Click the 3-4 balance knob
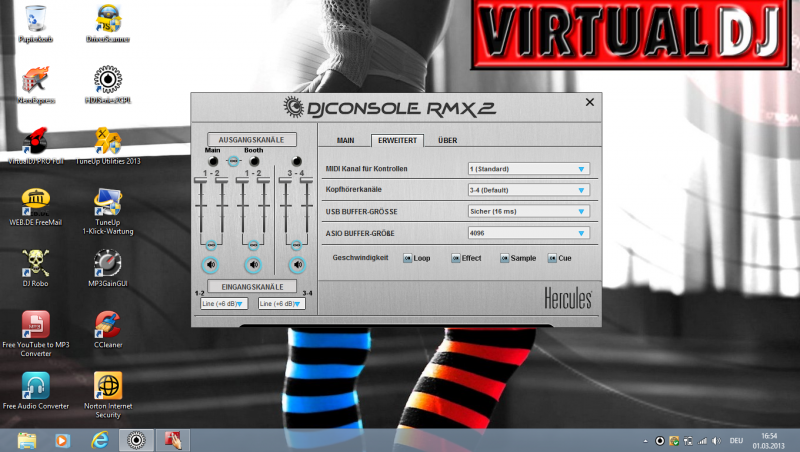This screenshot has height=452, width=800. [296, 161]
